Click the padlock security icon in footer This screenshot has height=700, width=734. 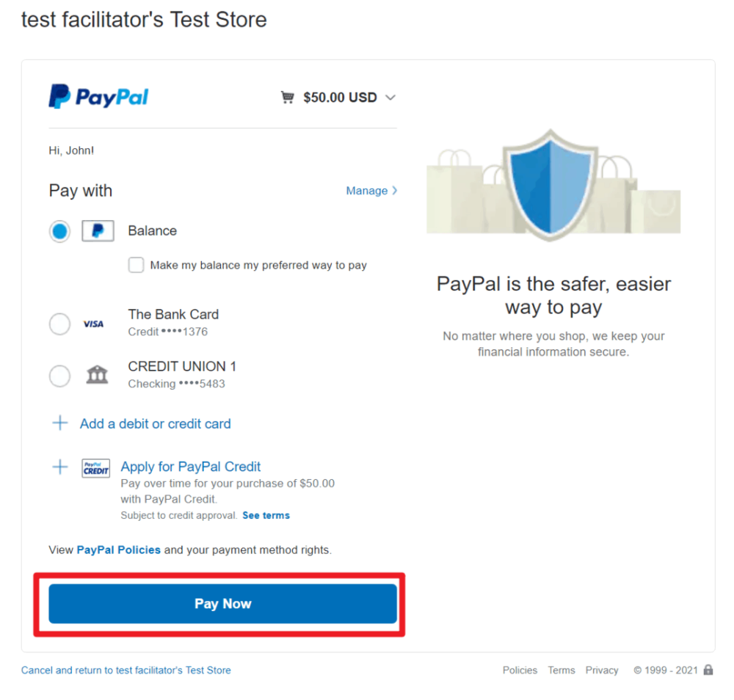pyautogui.click(x=708, y=670)
